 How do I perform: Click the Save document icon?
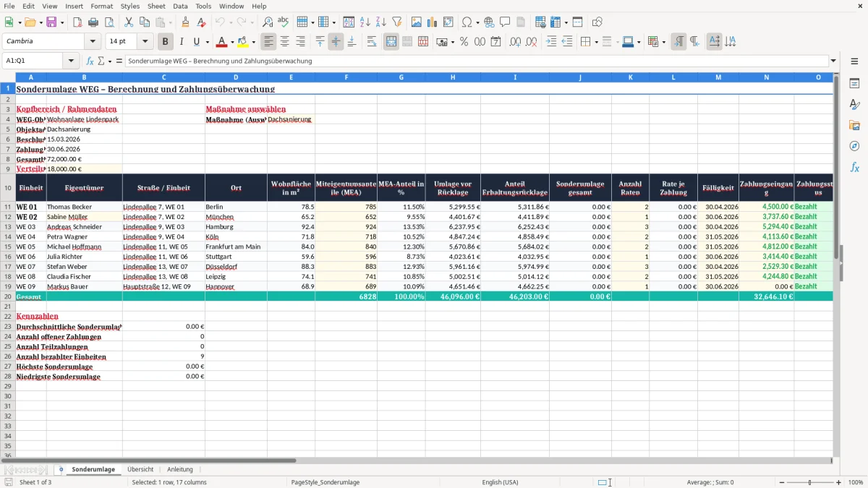click(x=52, y=22)
